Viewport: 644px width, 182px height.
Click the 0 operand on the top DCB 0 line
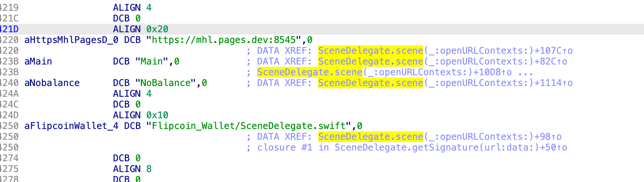138,18
